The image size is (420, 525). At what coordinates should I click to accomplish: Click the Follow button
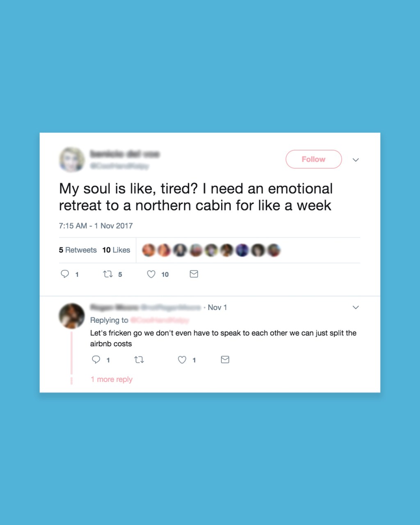(313, 159)
